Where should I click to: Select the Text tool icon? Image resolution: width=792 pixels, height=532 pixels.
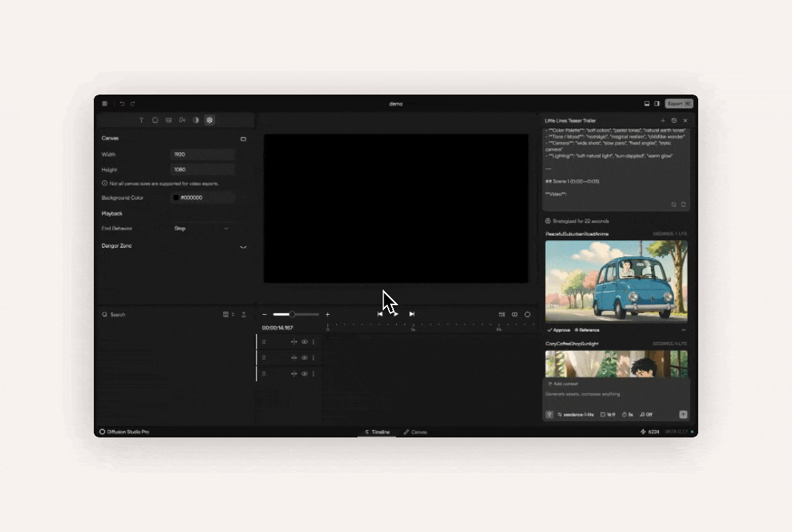(141, 120)
